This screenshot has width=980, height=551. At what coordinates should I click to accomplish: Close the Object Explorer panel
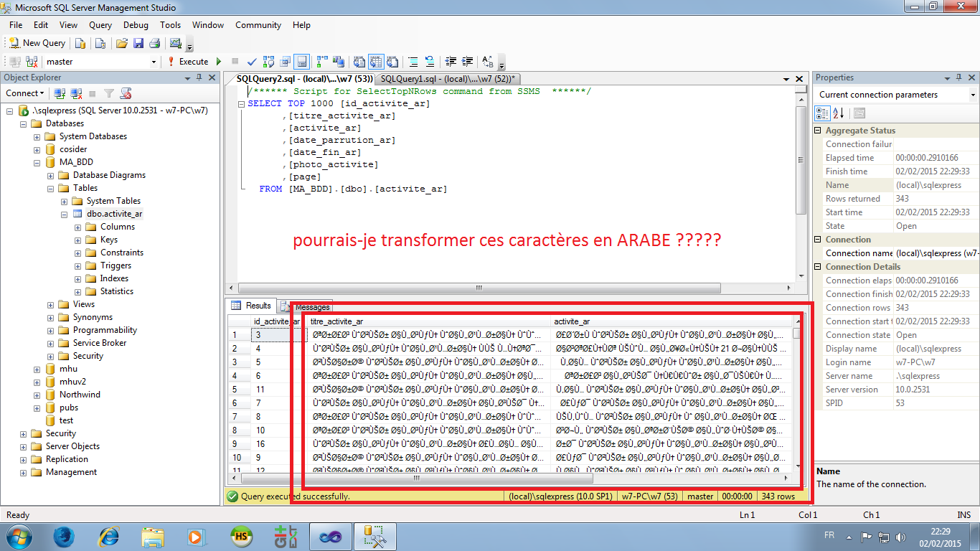coord(212,77)
